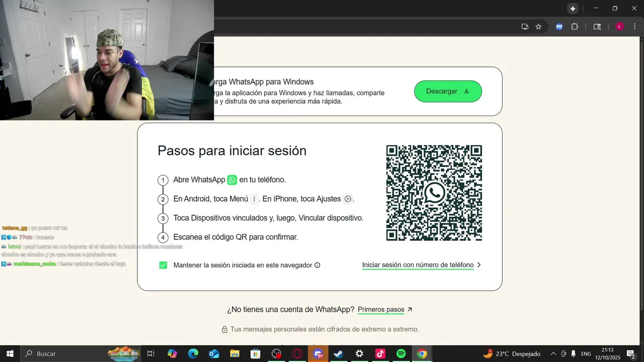This screenshot has width=644, height=362.
Task: Click the download arrow inside the Descargar button
Action: click(466, 91)
